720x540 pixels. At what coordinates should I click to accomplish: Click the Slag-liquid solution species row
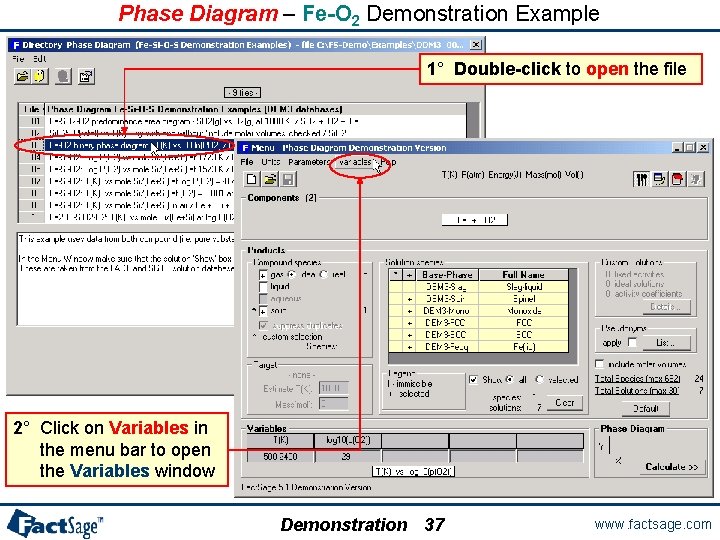pos(478,287)
